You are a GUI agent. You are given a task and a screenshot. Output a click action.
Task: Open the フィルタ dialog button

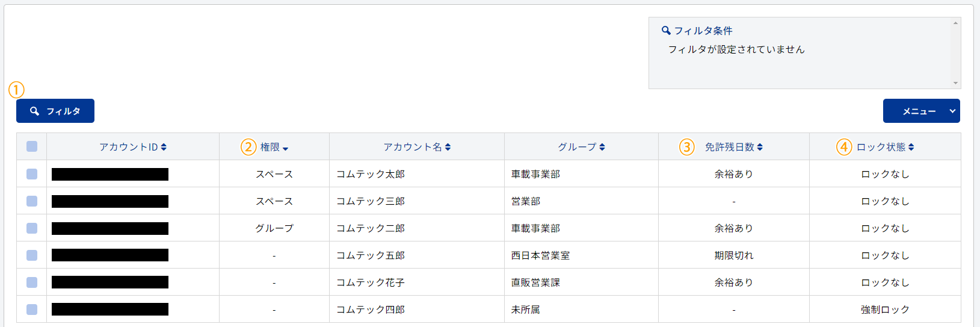[x=55, y=111]
